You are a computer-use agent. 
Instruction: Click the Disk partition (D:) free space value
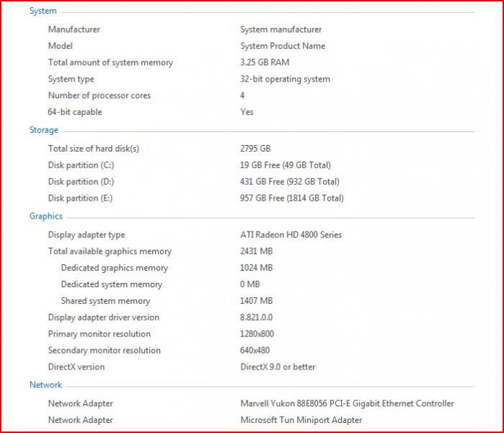pyautogui.click(x=290, y=181)
